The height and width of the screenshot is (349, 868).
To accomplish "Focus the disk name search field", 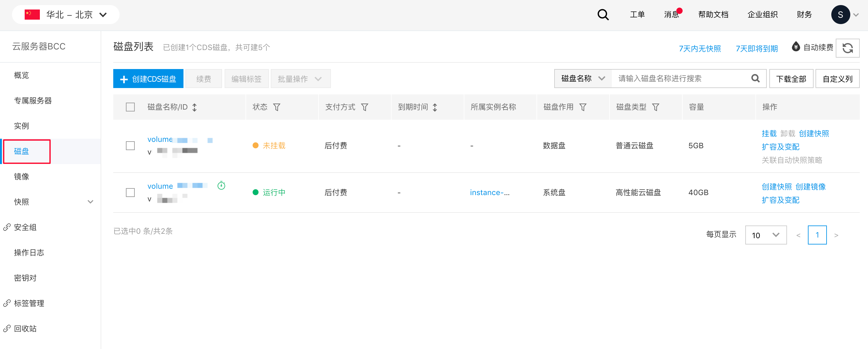I will point(681,78).
